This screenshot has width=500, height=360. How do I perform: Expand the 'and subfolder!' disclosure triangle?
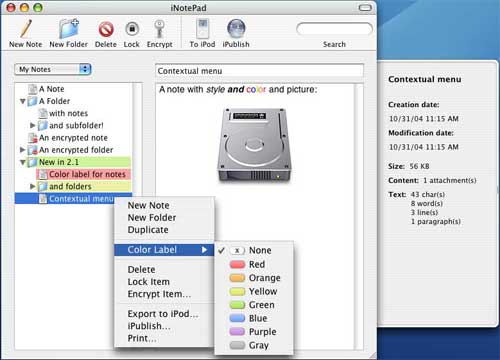pos(33,125)
